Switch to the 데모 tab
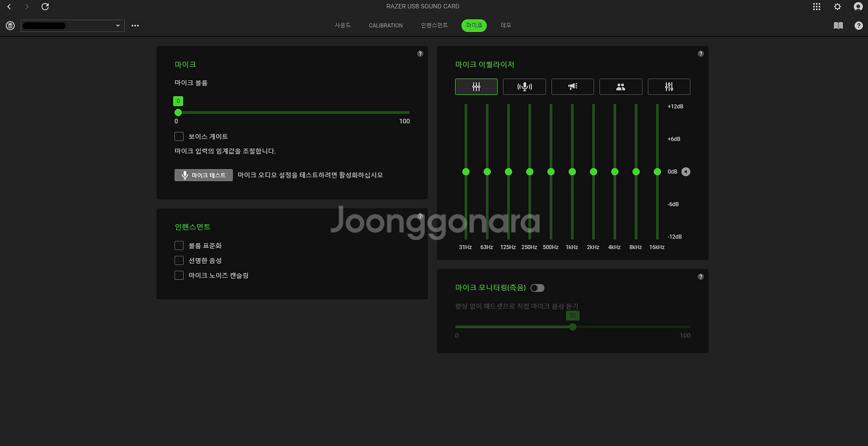The image size is (868, 446). point(506,26)
